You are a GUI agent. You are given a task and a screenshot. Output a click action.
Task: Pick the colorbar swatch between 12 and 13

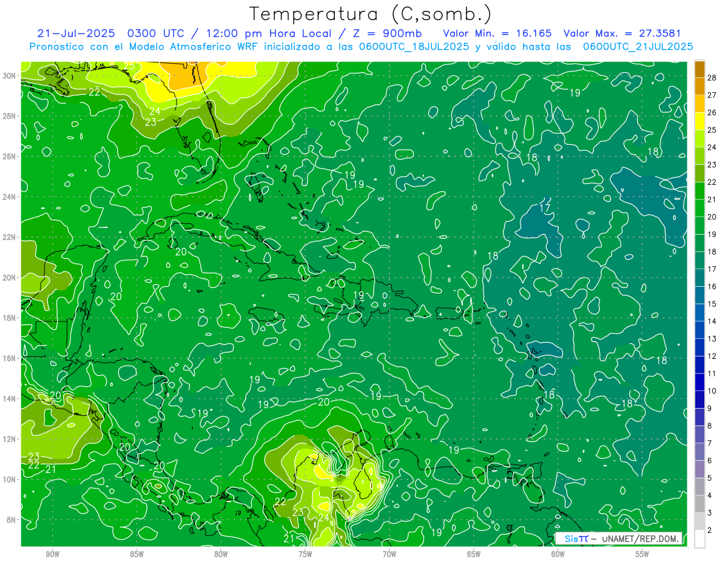pyautogui.click(x=699, y=347)
